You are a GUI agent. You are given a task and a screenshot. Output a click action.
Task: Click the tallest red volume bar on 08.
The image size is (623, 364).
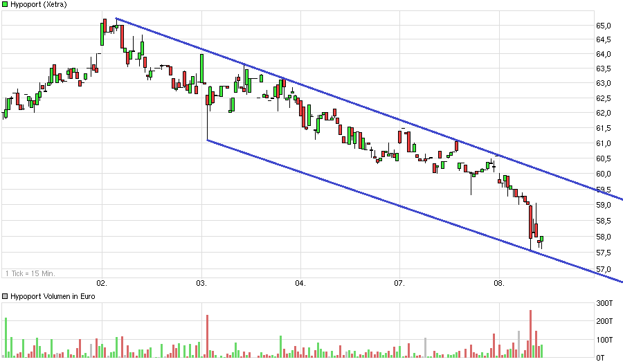pyautogui.click(x=530, y=334)
